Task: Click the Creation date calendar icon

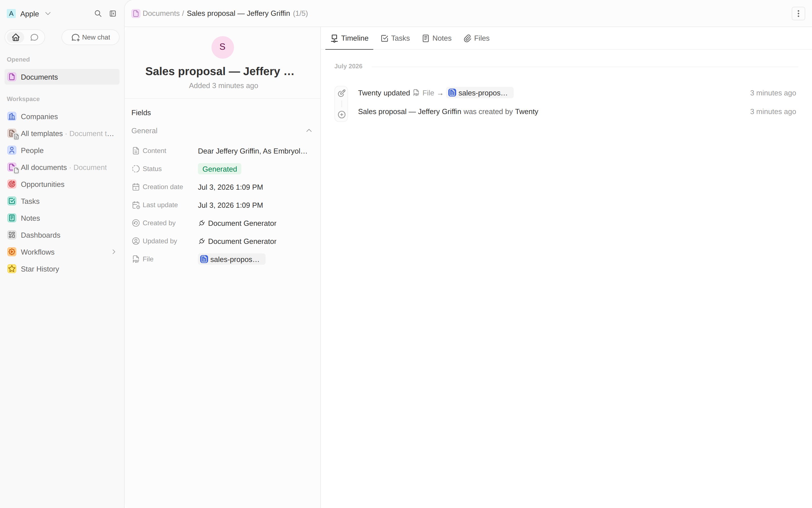Action: tap(136, 187)
